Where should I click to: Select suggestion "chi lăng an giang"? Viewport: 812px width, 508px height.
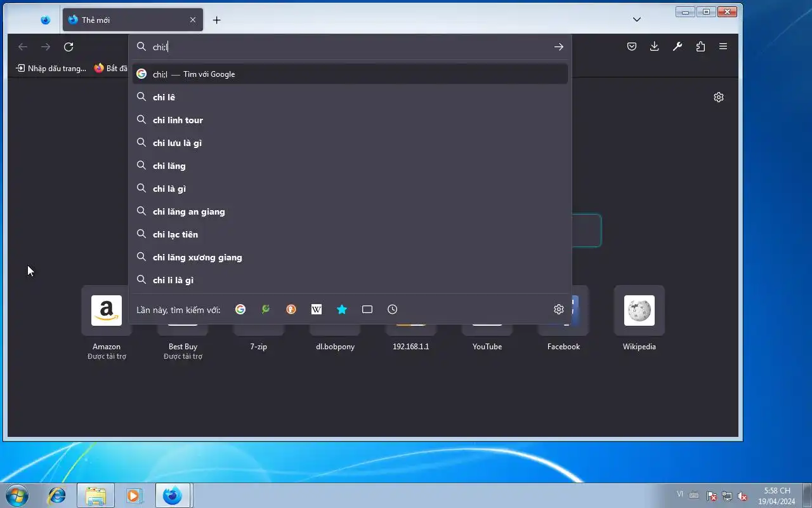350,211
